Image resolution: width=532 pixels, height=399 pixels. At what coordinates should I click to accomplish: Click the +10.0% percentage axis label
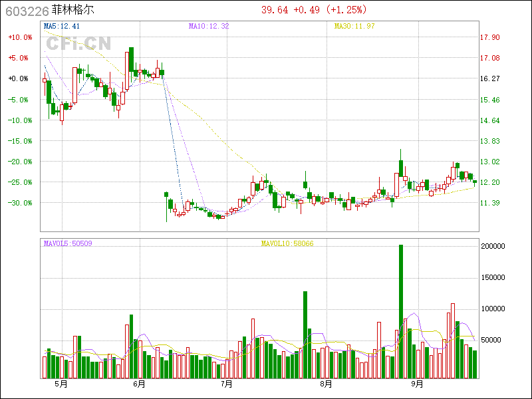[x=19, y=38]
